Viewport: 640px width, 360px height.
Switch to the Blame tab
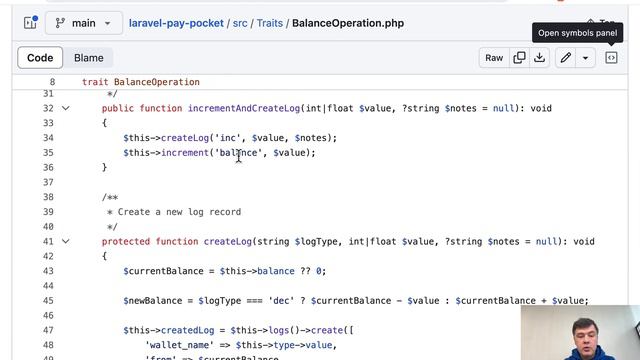89,58
